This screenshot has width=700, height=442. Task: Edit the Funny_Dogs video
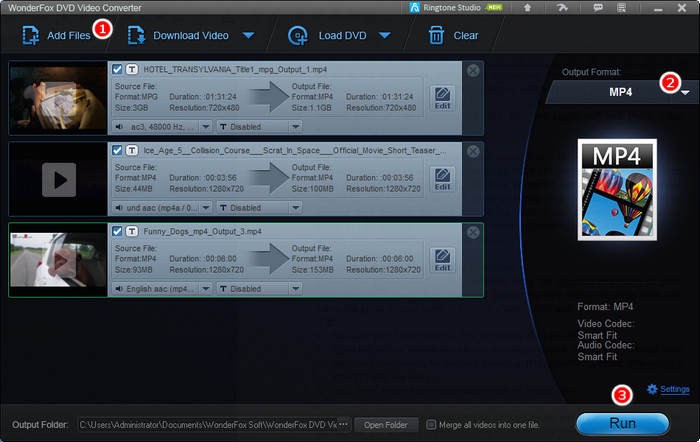pyautogui.click(x=442, y=259)
